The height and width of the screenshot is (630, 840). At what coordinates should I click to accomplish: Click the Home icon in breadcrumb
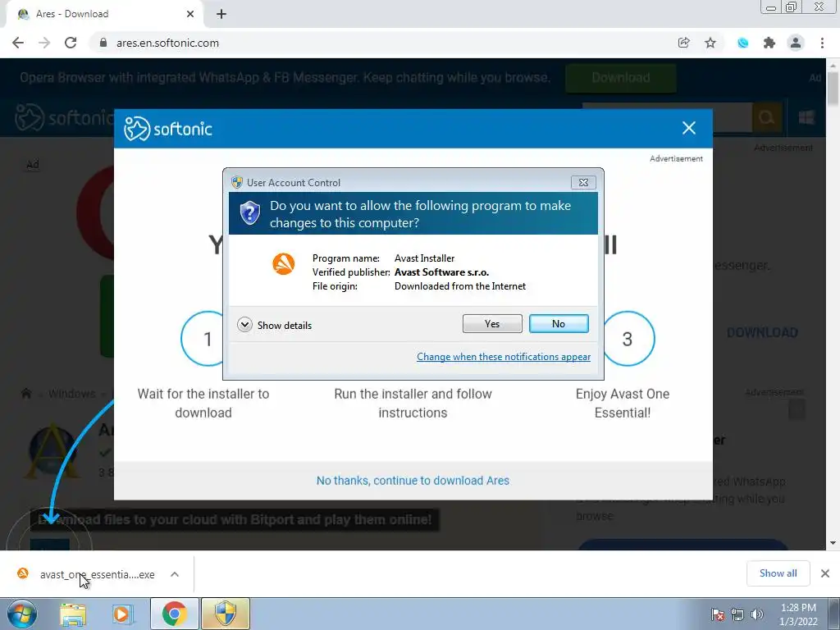(x=26, y=394)
